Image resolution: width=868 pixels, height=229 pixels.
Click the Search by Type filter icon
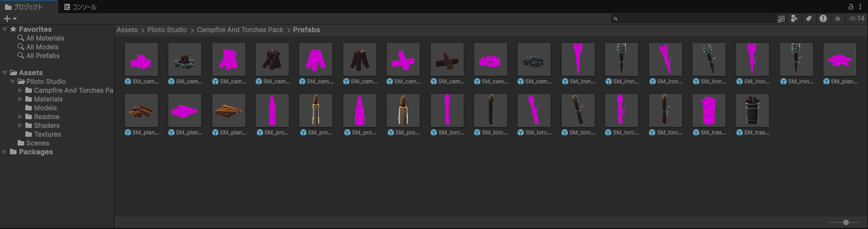794,19
